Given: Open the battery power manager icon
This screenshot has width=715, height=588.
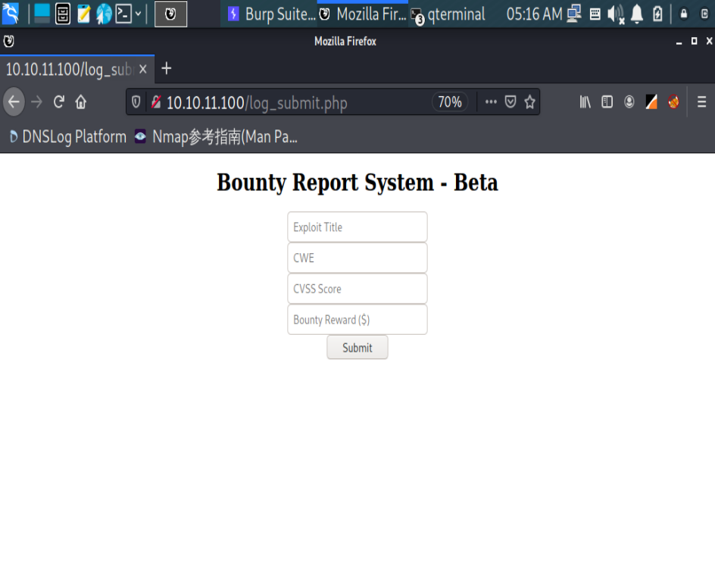Looking at the screenshot, I should pyautogui.click(x=657, y=14).
